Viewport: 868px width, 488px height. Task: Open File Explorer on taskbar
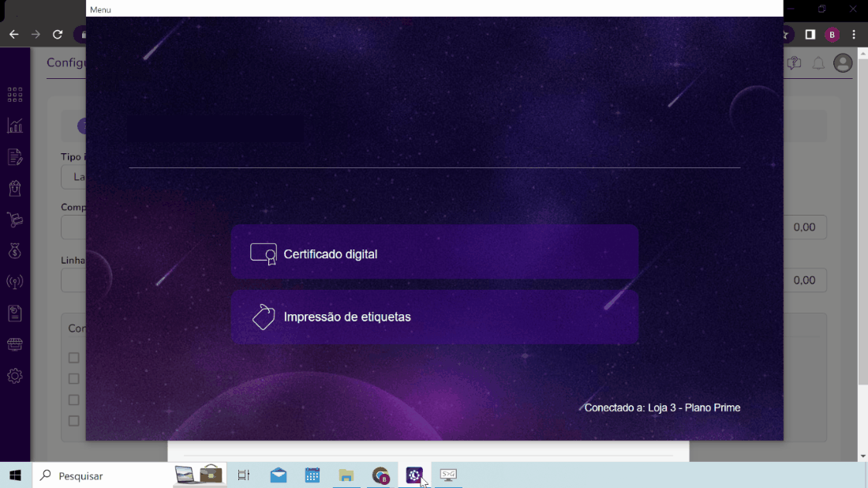click(x=346, y=475)
